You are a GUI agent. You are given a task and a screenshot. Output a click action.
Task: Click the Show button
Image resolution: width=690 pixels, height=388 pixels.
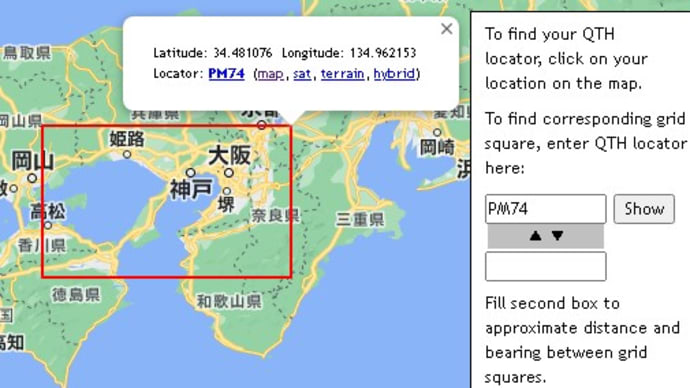point(644,209)
